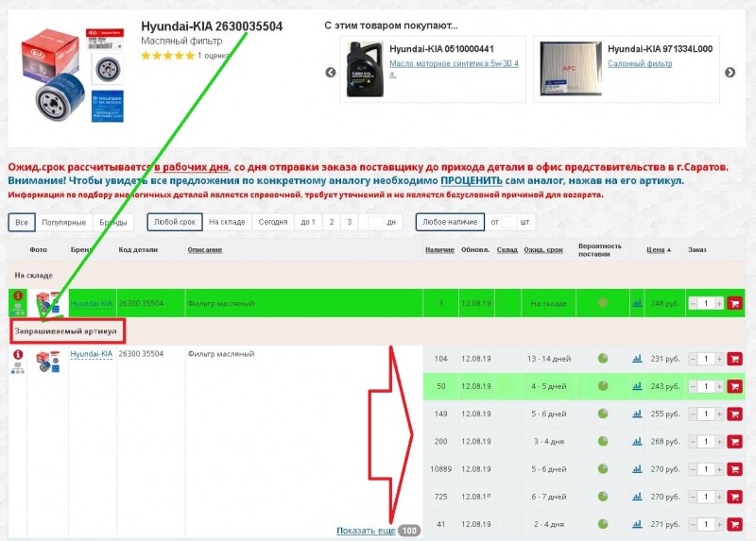Decrease quantity in the 248 руб. row
The width and height of the screenshot is (756, 541).
[x=693, y=303]
